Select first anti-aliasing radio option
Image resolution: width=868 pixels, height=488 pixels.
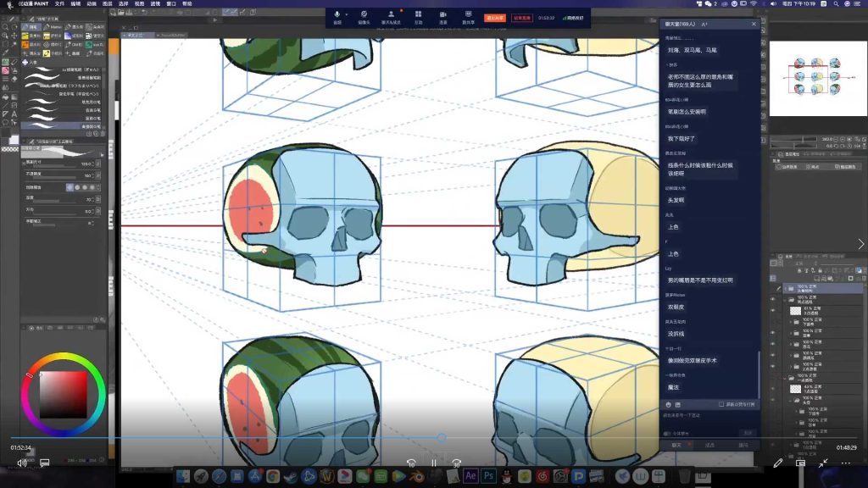(x=70, y=186)
